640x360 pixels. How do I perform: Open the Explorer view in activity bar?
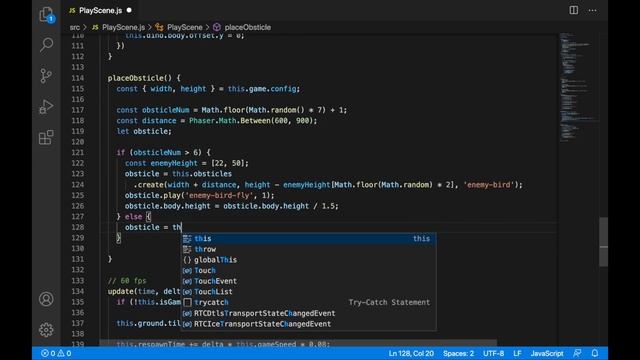pyautogui.click(x=46, y=14)
